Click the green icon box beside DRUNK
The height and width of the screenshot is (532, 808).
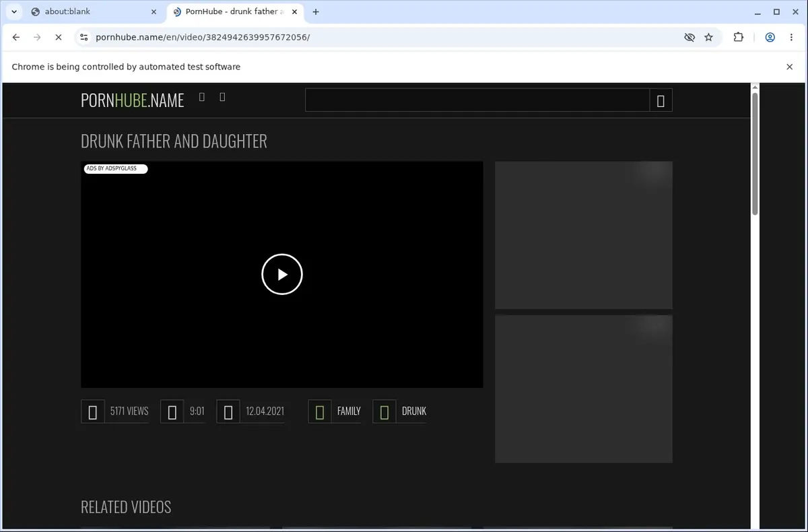(384, 411)
